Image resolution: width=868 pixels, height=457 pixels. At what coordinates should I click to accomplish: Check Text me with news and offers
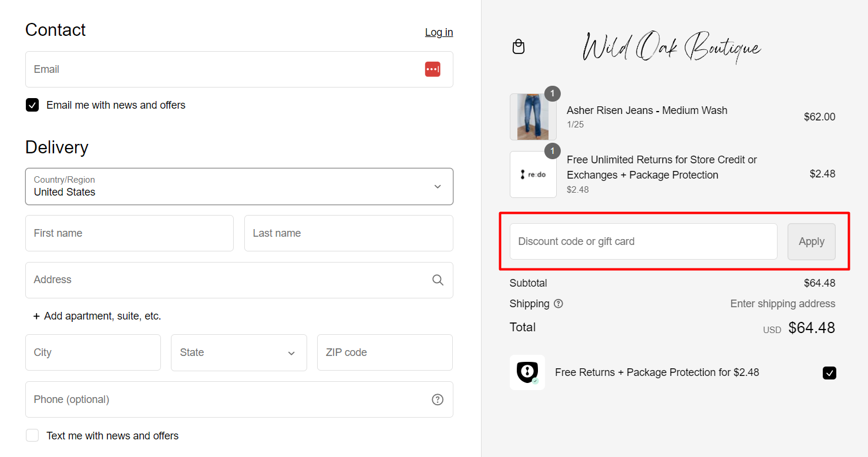32,435
